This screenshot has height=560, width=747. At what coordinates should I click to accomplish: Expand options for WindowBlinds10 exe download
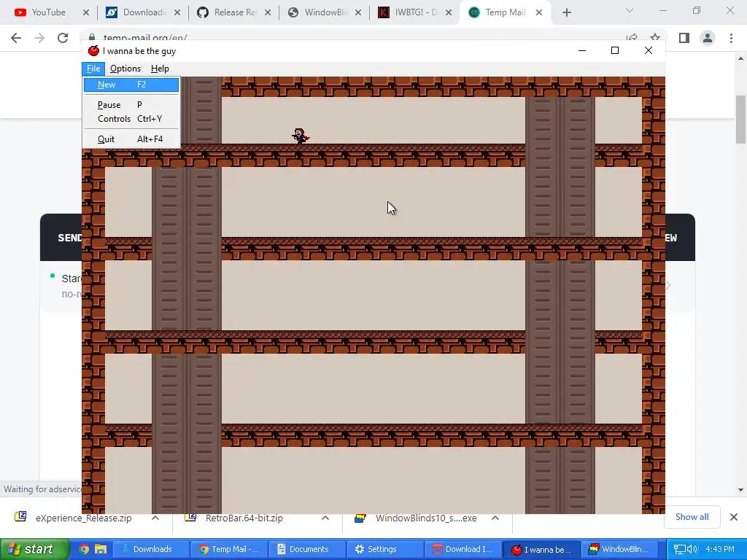coord(495,518)
